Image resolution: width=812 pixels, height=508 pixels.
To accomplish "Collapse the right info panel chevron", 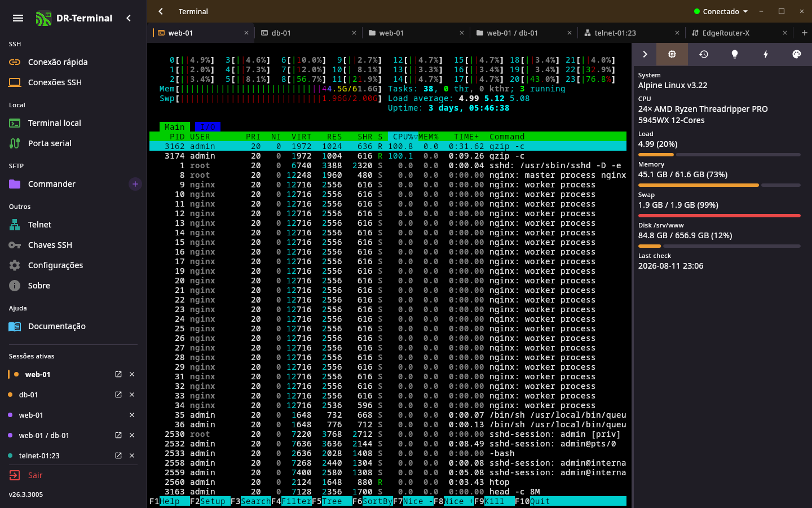I will click(x=645, y=54).
